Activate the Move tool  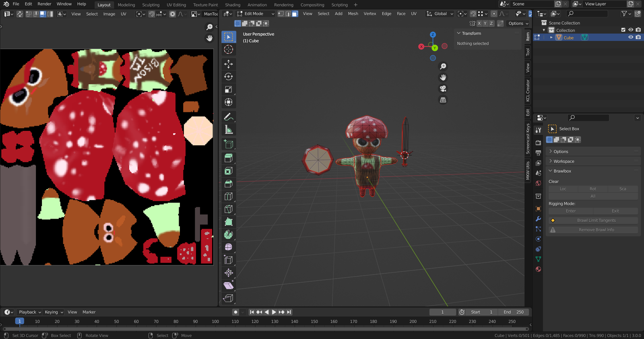coord(229,64)
